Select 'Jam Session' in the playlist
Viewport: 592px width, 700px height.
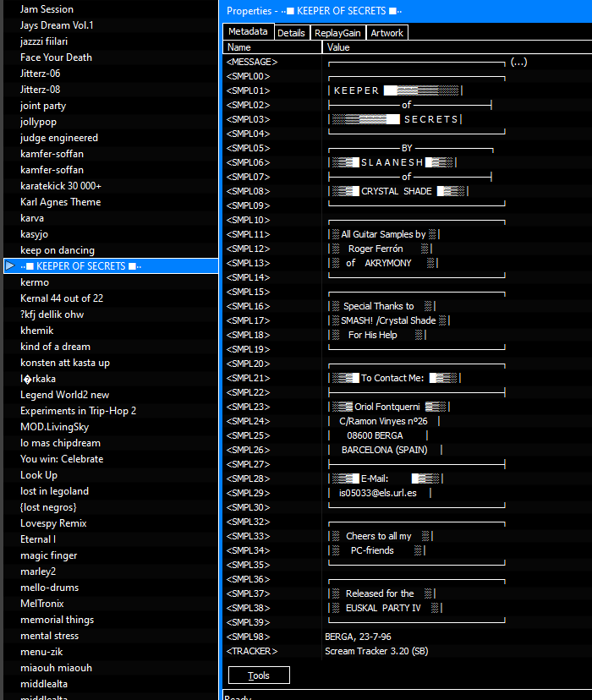click(x=47, y=9)
